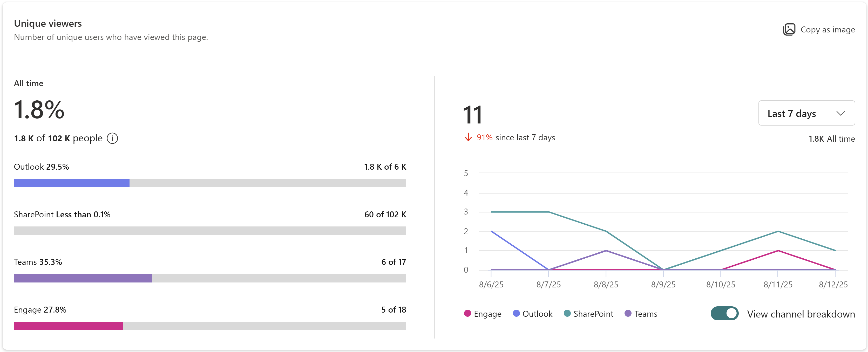Select the pink Engage legend dot
868x352 pixels.
[467, 313]
